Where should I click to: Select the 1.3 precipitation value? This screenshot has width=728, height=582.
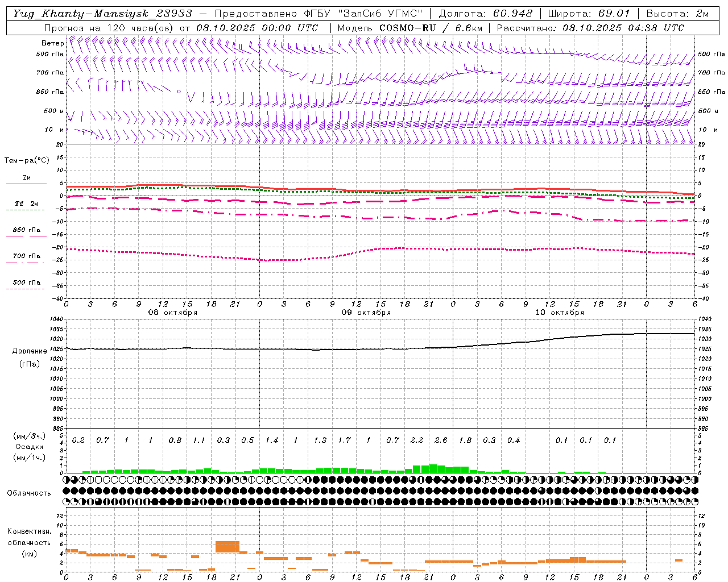coord(320,440)
